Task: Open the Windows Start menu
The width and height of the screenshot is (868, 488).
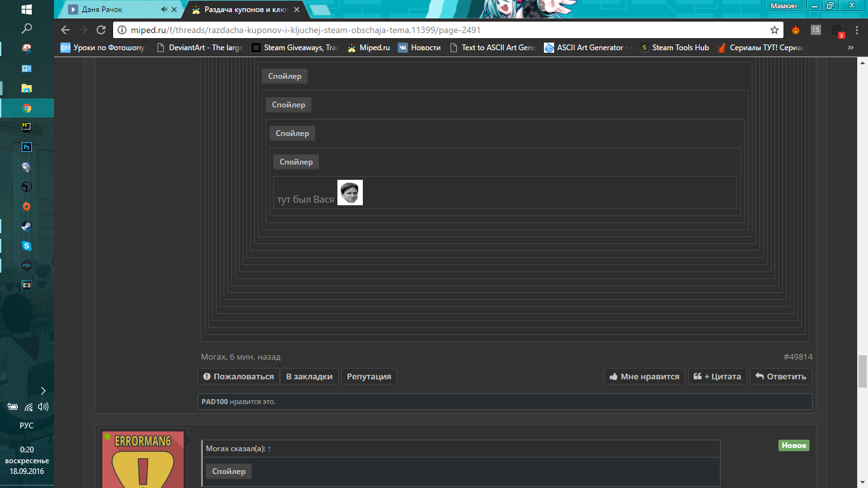Action: tap(27, 10)
